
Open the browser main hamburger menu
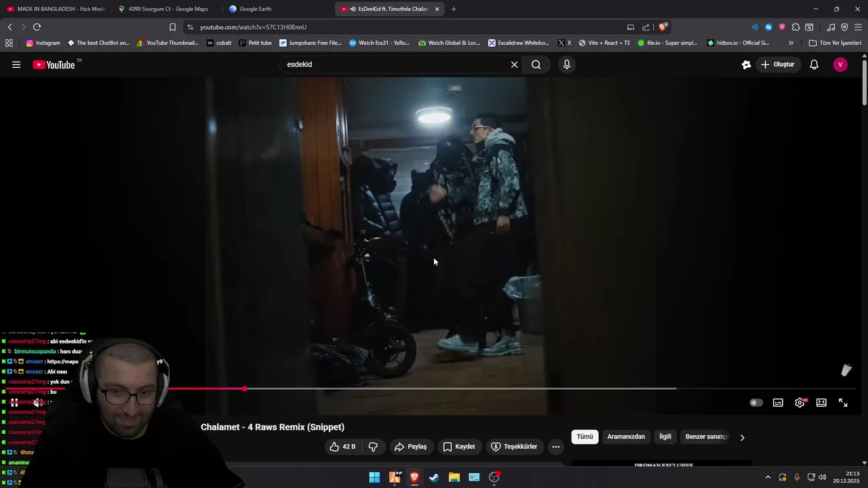tap(858, 27)
